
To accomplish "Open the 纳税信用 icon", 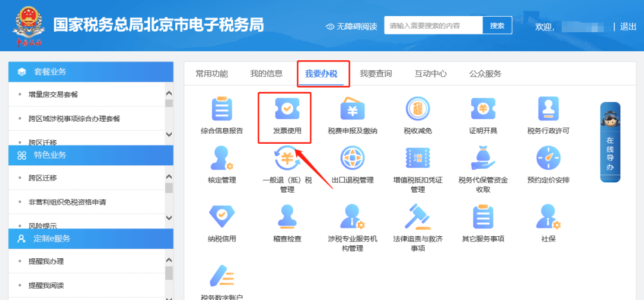I will coord(222,217).
